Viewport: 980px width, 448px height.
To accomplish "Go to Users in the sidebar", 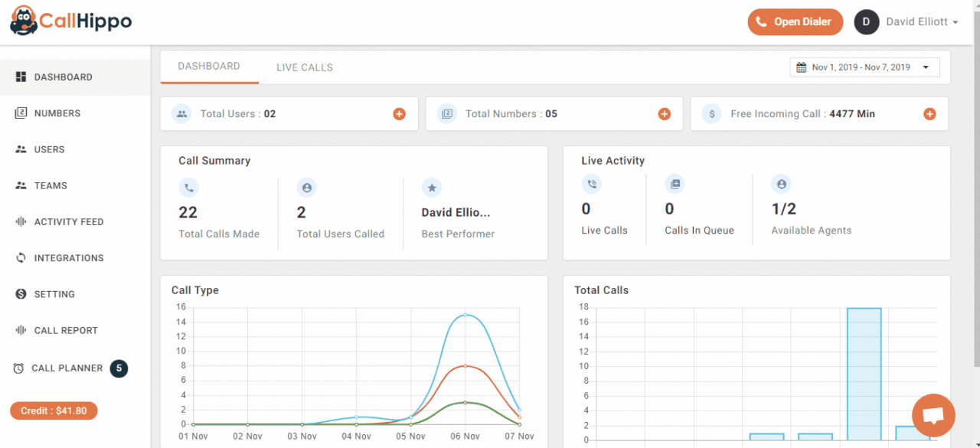I will 75,149.
